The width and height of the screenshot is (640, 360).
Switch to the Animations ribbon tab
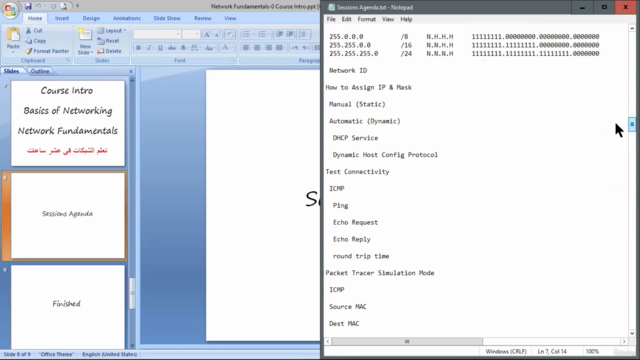(x=127, y=18)
